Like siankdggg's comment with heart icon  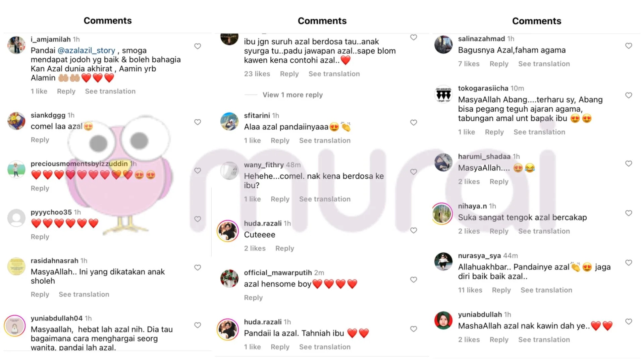pos(198,122)
